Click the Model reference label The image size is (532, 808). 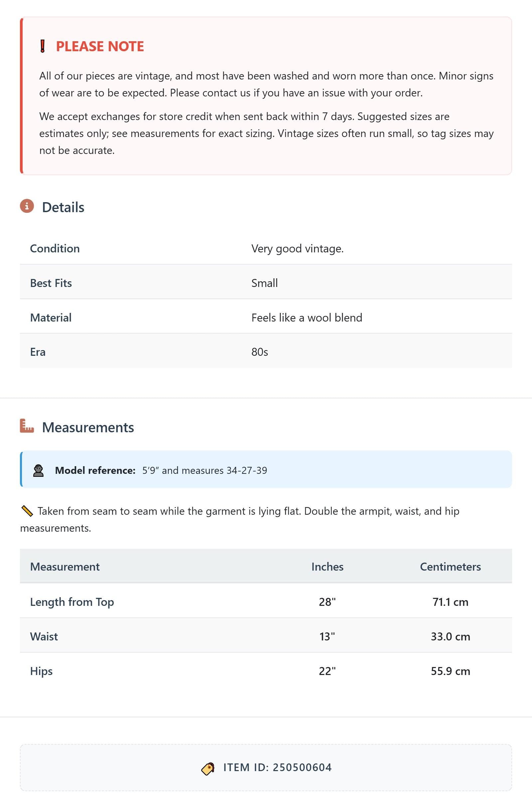pos(95,470)
